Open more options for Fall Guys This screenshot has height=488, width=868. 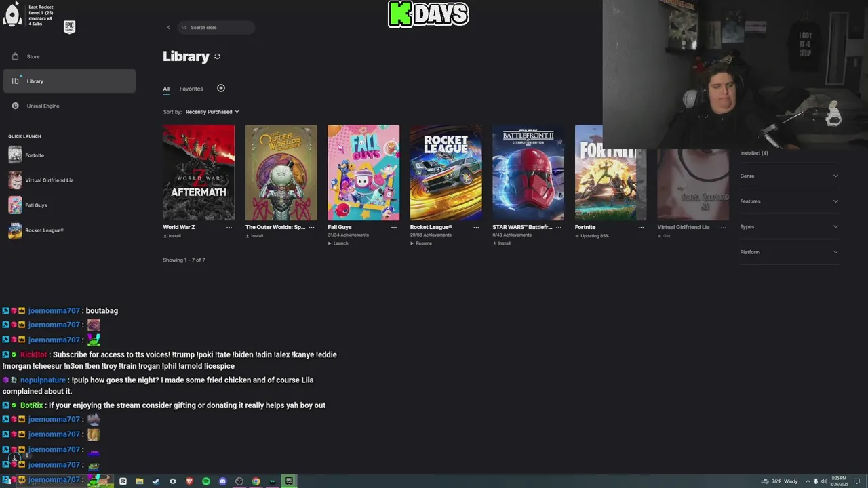point(393,228)
